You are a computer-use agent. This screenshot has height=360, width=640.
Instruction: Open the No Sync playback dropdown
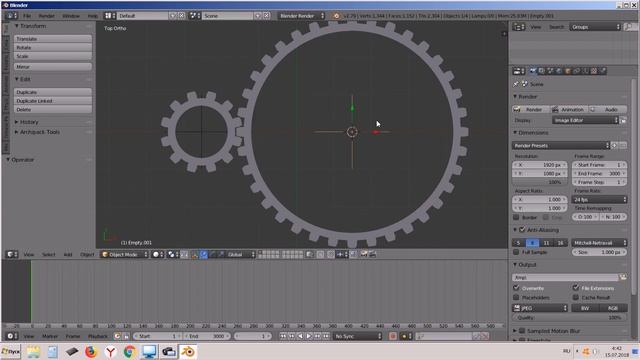[357, 336]
